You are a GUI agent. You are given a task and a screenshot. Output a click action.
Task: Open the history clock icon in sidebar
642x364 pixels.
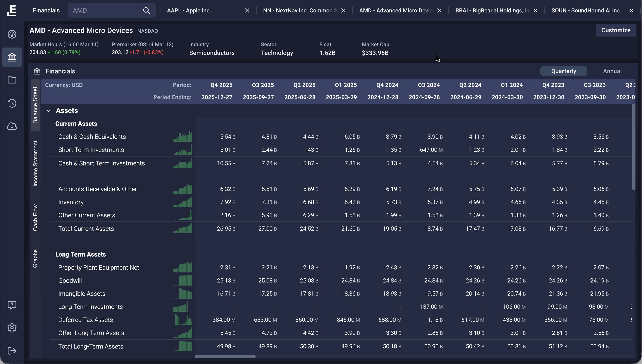12,103
